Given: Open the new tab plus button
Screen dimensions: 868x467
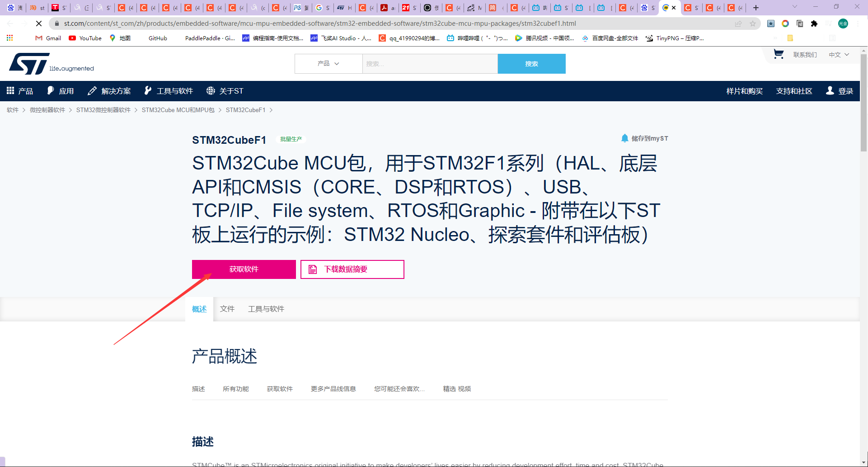Looking at the screenshot, I should pos(756,8).
